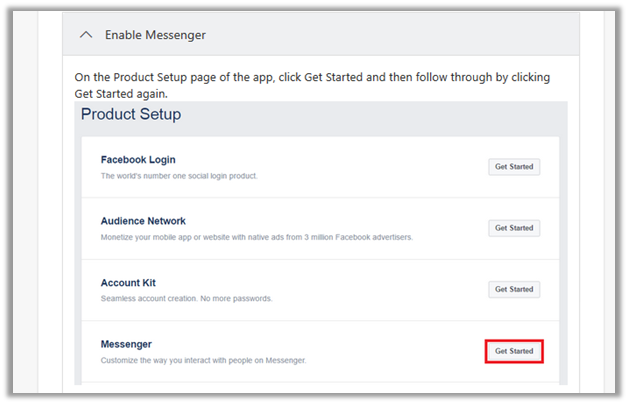The image size is (628, 404).
Task: Click the Enable Messenger header title
Action: click(155, 35)
